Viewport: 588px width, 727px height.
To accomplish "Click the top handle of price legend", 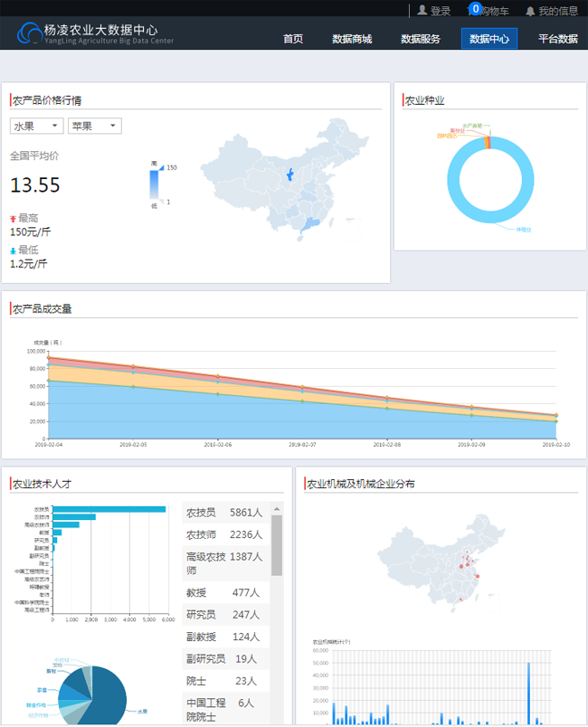I will (161, 167).
